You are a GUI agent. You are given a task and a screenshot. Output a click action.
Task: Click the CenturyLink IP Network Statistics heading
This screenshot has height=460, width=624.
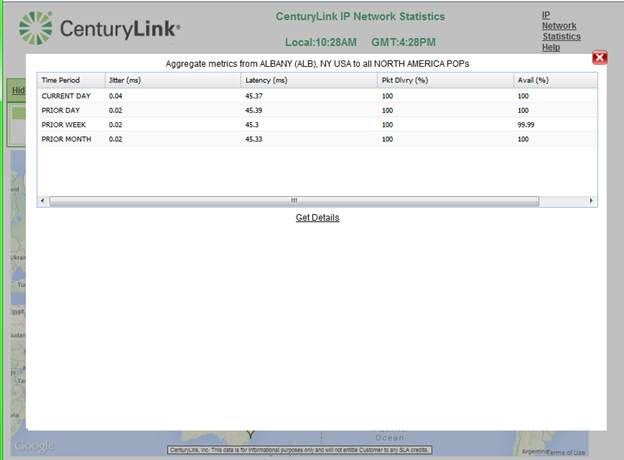pos(360,16)
